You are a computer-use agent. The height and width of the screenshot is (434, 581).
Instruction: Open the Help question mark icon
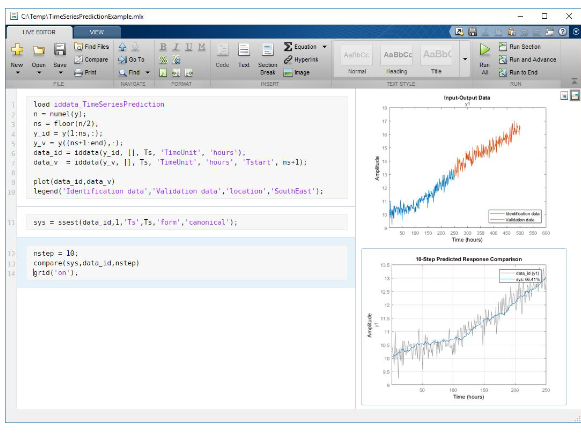coord(562,32)
